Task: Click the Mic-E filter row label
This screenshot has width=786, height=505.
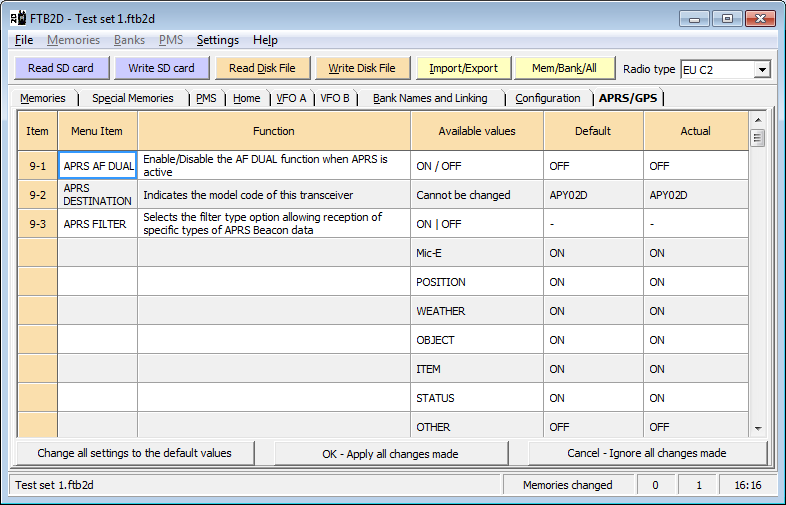Action: (x=477, y=253)
